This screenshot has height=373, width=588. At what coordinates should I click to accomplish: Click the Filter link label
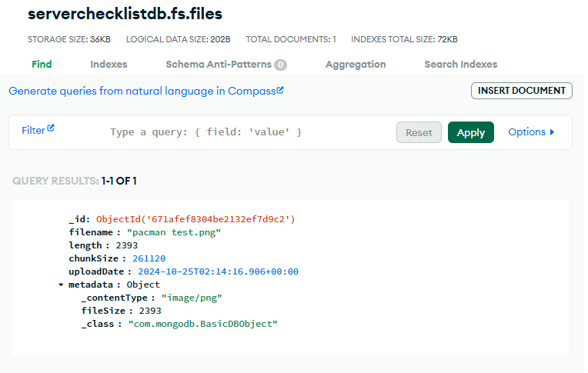pyautogui.click(x=33, y=131)
